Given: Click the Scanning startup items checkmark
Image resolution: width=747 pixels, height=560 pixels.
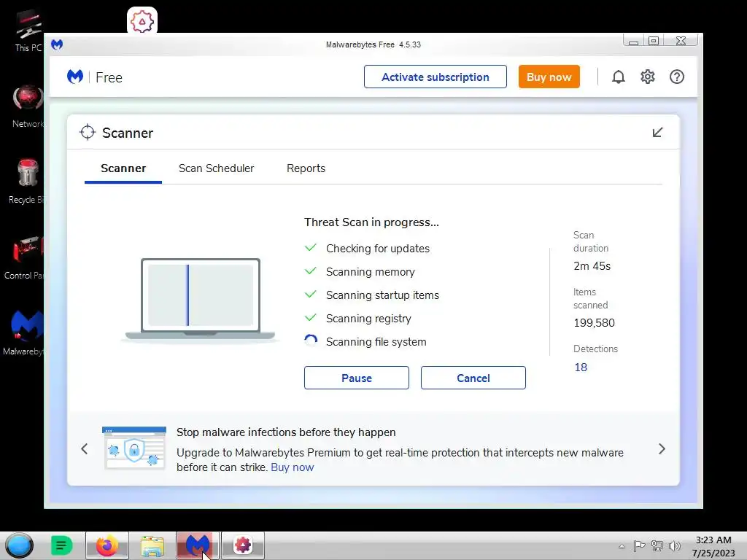Looking at the screenshot, I should [311, 295].
